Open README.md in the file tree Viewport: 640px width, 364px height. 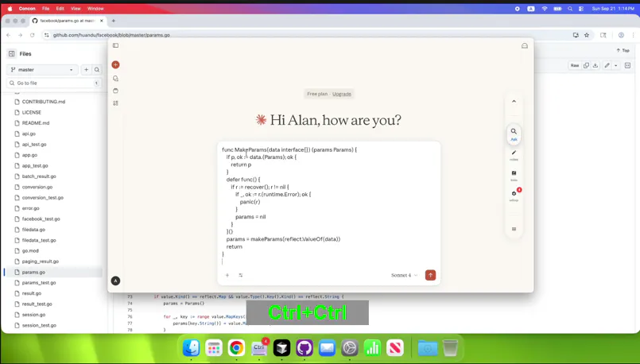pyautogui.click(x=36, y=123)
